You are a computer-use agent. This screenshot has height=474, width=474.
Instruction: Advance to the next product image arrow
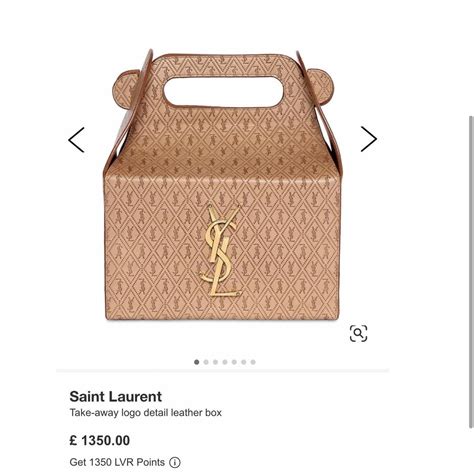point(369,139)
